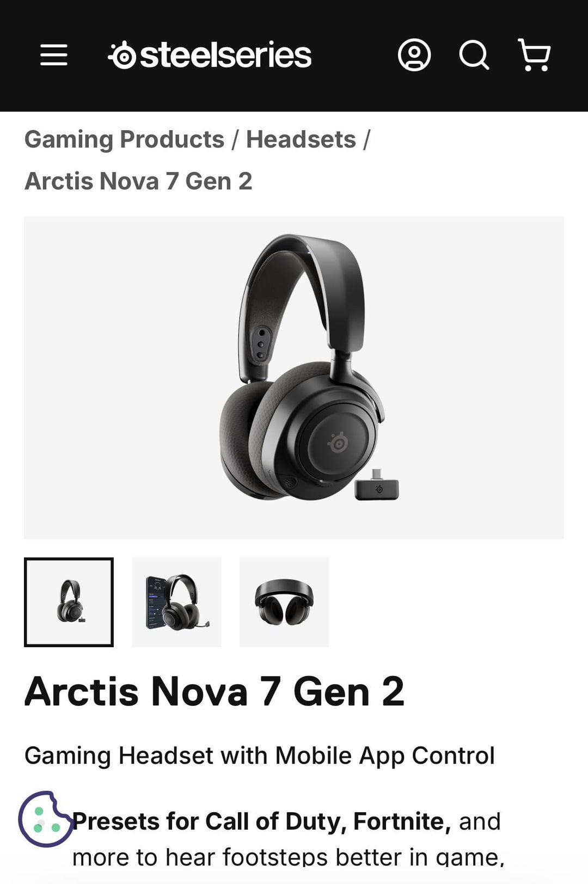Click the logo on the headset earcup
Image resolution: width=588 pixels, height=884 pixels.
pos(338,443)
